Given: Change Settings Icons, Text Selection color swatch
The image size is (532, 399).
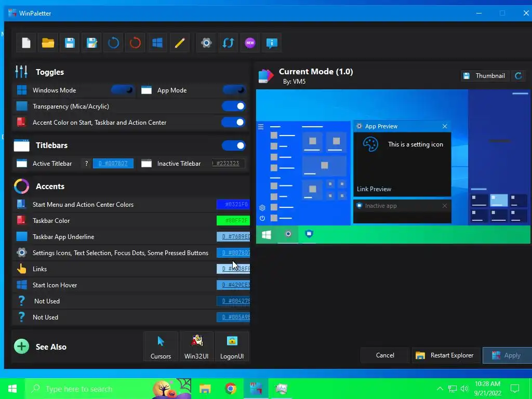Looking at the screenshot, I should click(233, 253).
